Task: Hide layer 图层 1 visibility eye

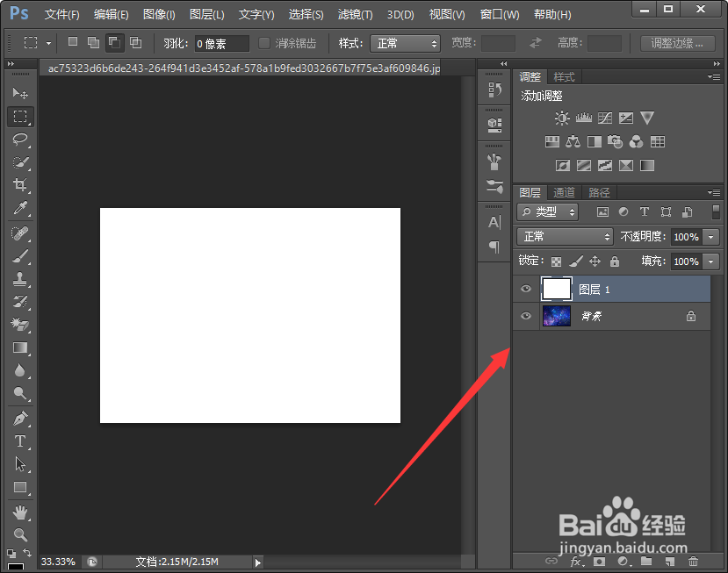Action: [x=525, y=289]
